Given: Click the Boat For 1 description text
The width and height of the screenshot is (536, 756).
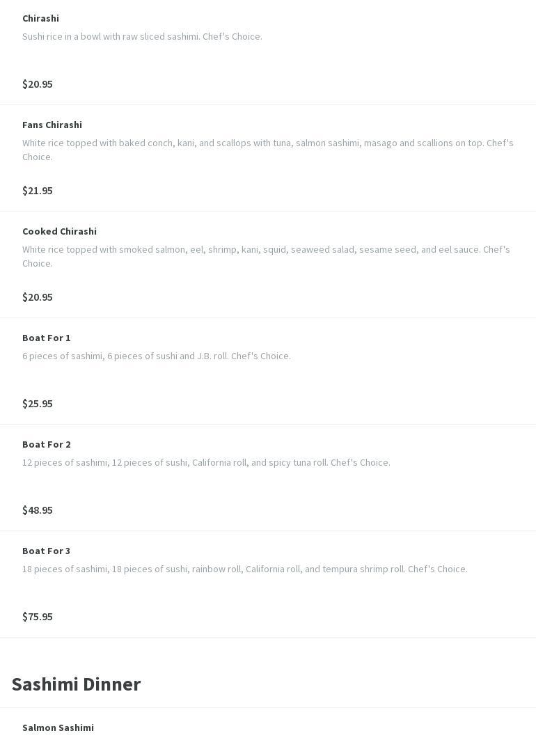Looking at the screenshot, I should click(157, 356).
